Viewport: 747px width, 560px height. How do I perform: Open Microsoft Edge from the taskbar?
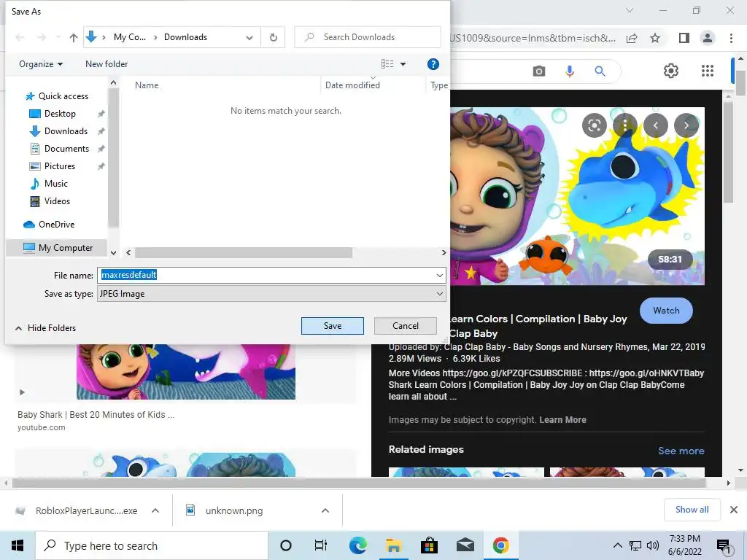[357, 545]
